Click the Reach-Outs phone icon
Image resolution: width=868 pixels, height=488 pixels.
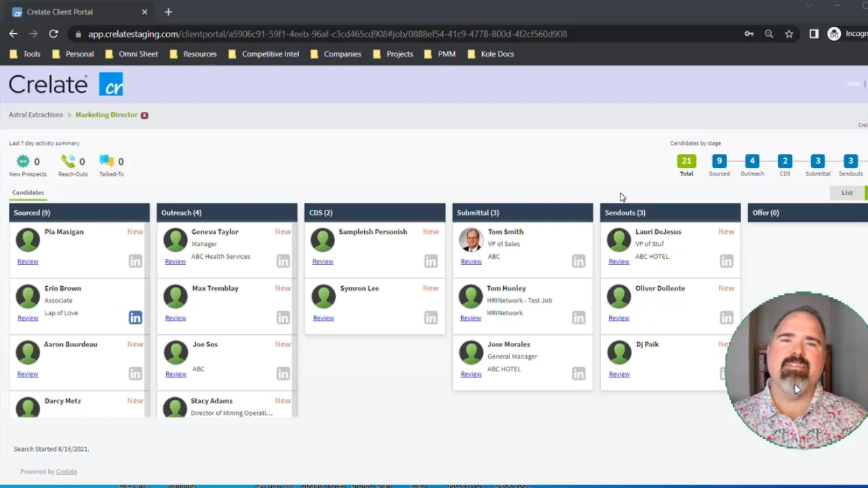(68, 161)
